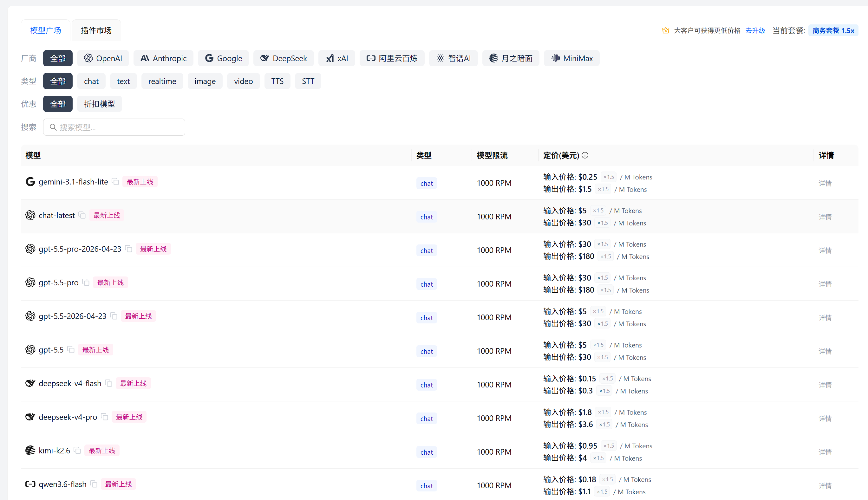The width and height of the screenshot is (868, 500).
Task: Show only TTS type models
Action: (x=277, y=81)
